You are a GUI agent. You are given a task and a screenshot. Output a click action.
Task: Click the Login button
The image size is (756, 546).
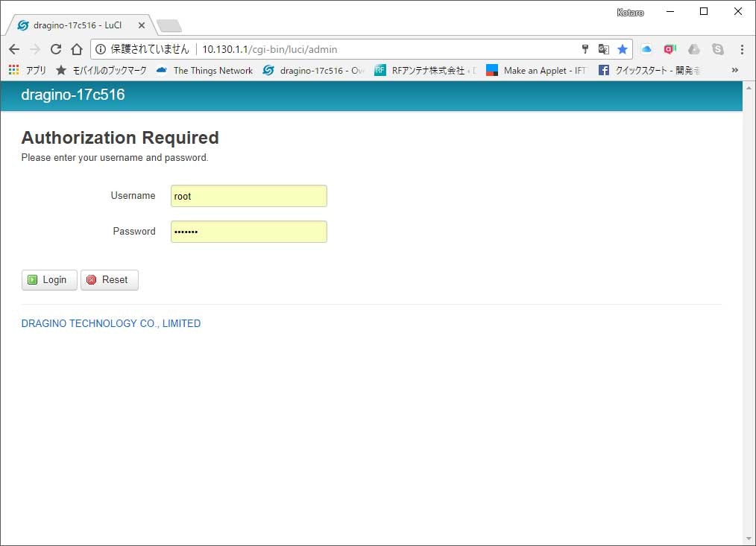pos(49,280)
